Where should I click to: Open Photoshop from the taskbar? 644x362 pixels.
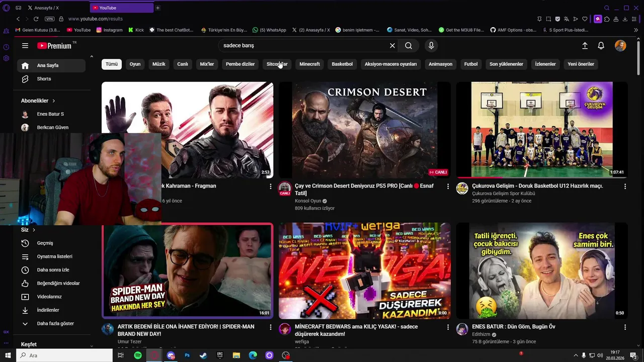[187, 355]
